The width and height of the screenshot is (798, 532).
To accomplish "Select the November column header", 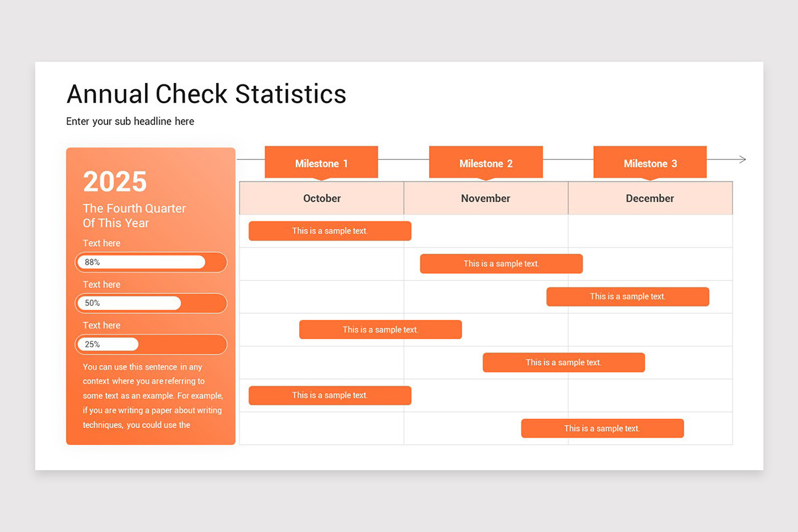I will coord(485,198).
